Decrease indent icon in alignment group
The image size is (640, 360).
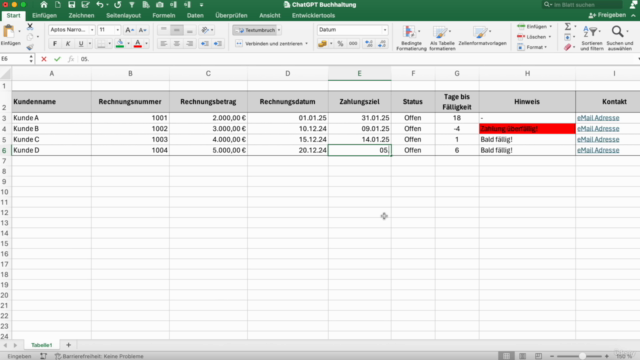pos(204,44)
